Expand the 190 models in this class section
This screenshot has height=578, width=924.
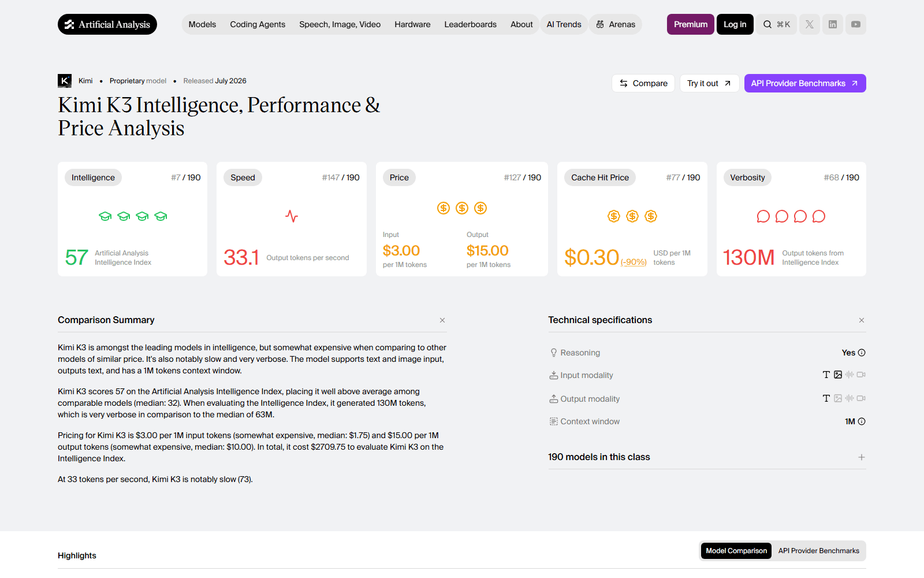862,457
